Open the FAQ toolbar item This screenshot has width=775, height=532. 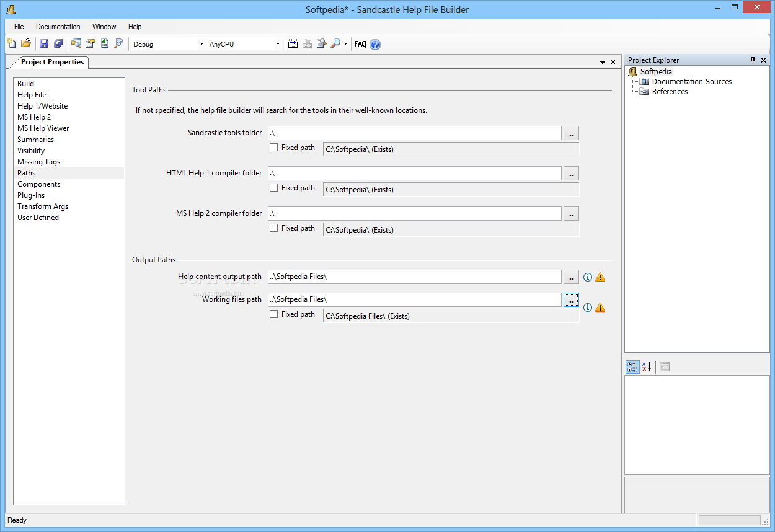(x=360, y=44)
